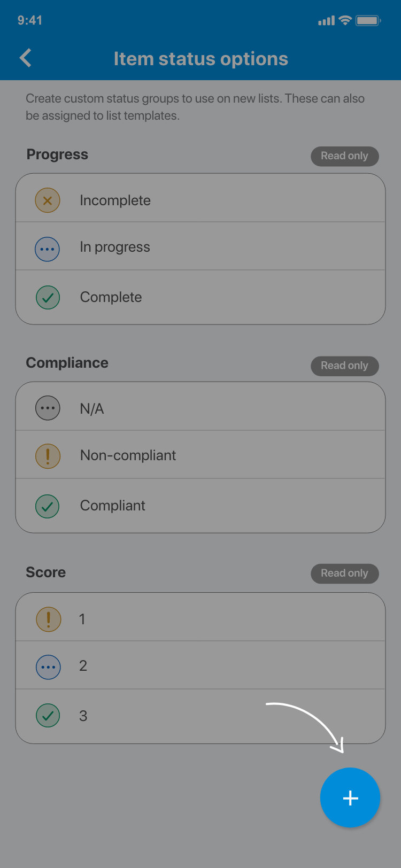Tap the battery icon in status bar
This screenshot has width=401, height=868.
(368, 20)
